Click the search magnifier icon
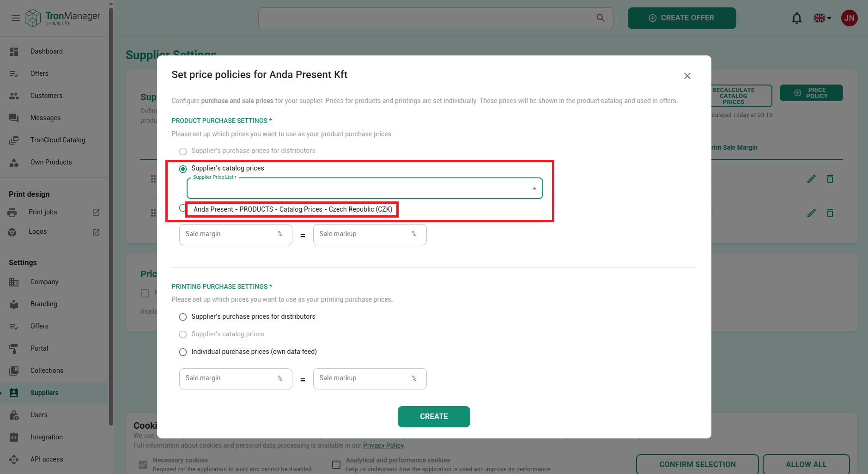 pyautogui.click(x=601, y=18)
